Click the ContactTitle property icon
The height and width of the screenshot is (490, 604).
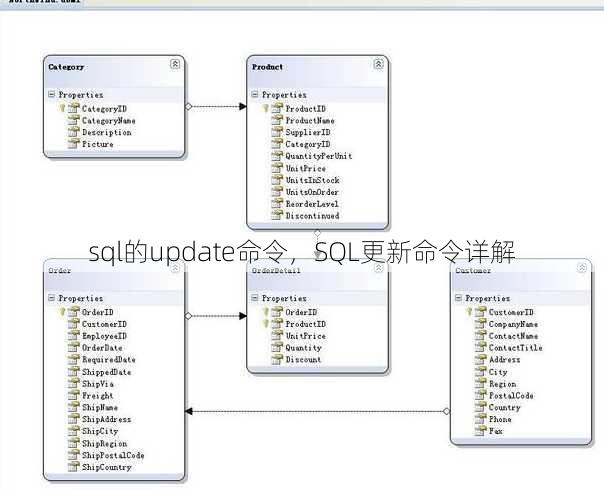[480, 348]
